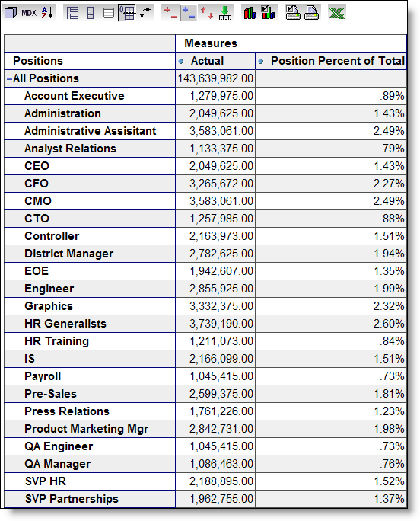
Task: Open the OLAP cube navigator icon
Action: point(11,13)
